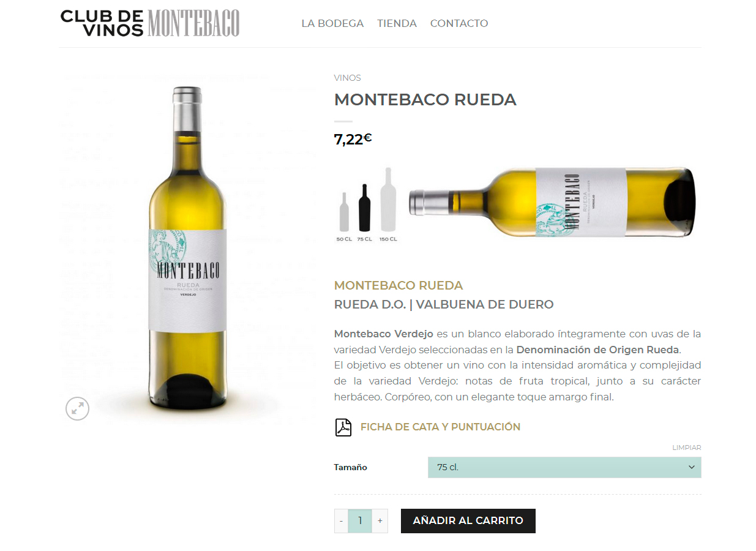
Task: Open the Tamaño size dropdown
Action: [564, 467]
